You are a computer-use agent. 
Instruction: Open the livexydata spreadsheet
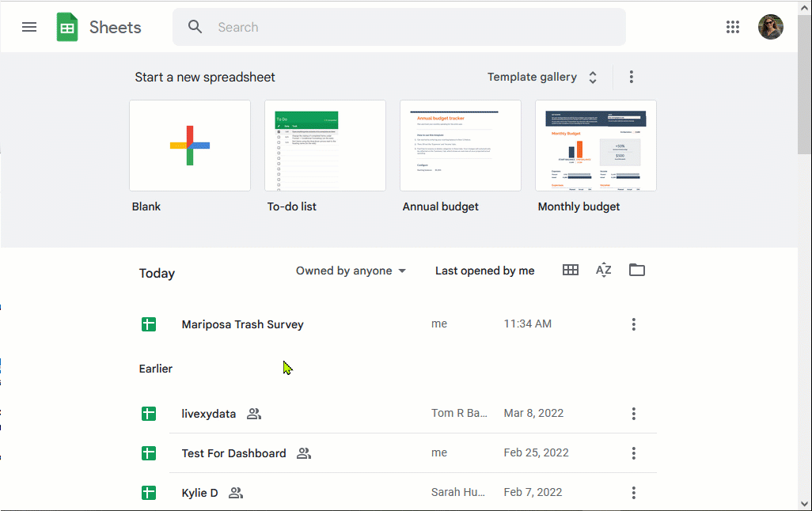(x=209, y=414)
